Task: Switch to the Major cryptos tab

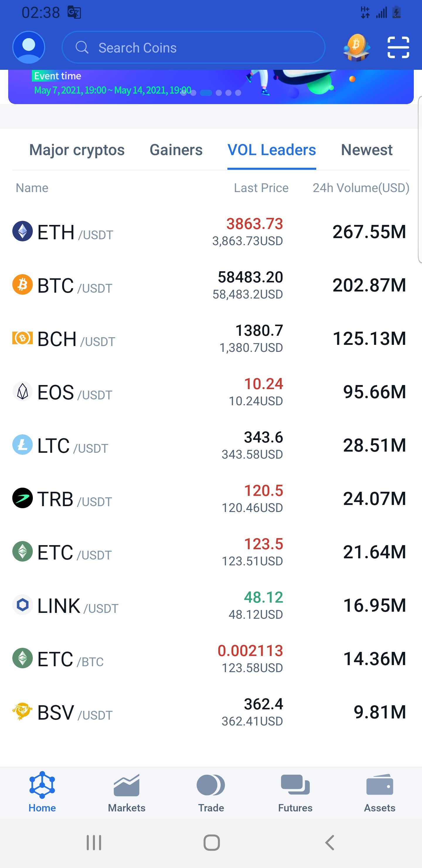Action: tap(77, 150)
